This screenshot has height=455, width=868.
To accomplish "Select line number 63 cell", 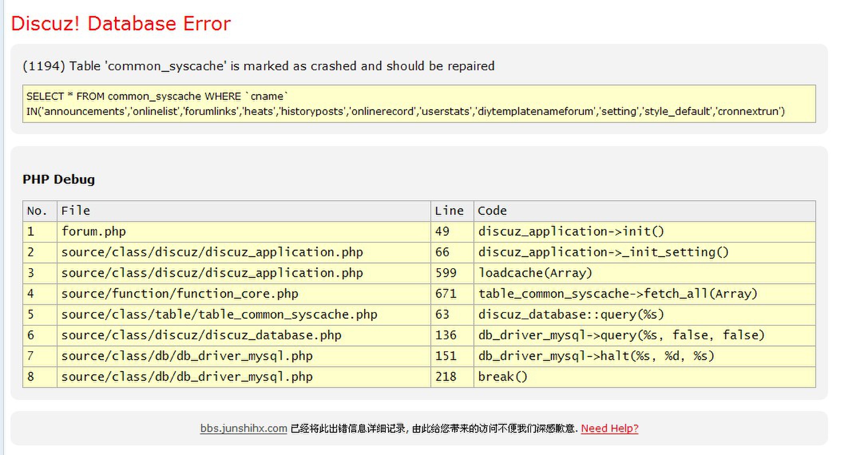I will (452, 315).
